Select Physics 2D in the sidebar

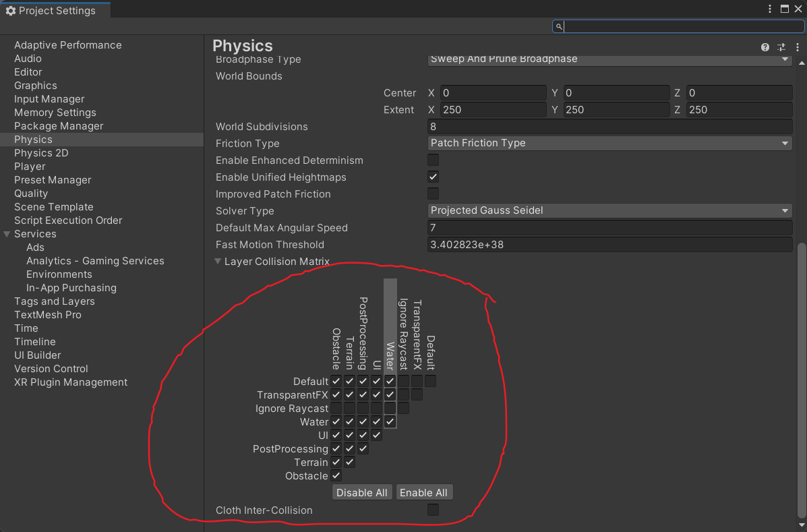point(41,153)
